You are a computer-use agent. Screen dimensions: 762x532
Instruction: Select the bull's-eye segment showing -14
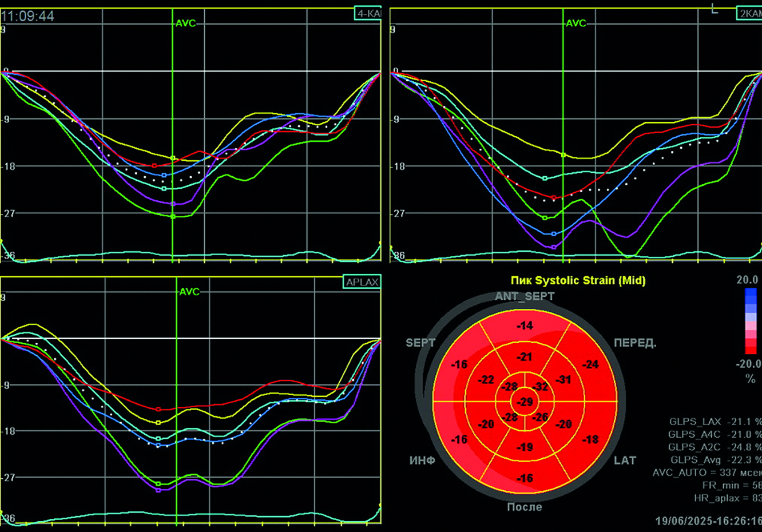[x=525, y=326]
